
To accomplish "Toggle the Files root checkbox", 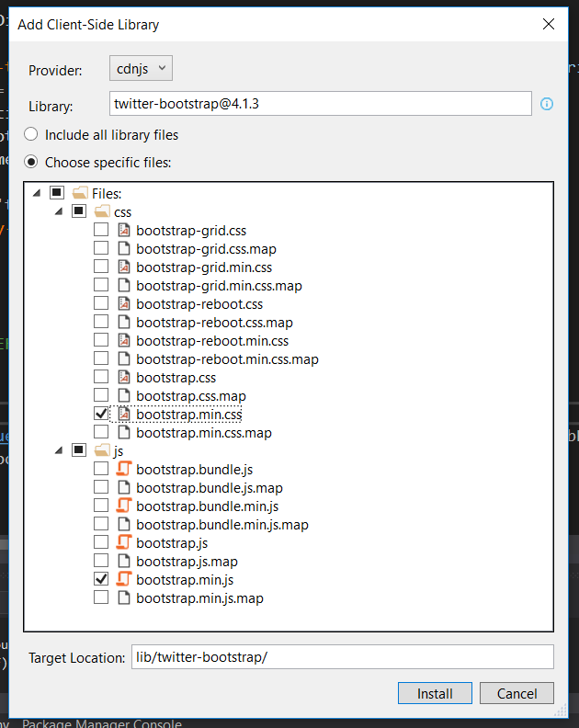I will [x=57, y=192].
